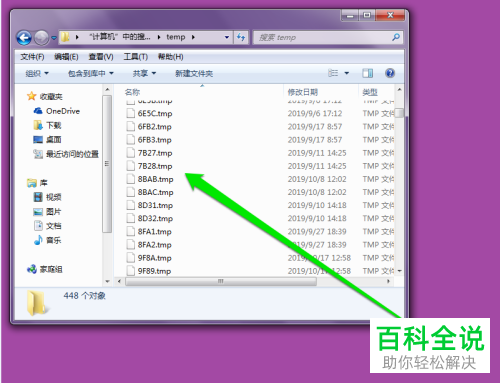Click file icon of 9F8A.tmp
The image size is (500, 383).
pos(130,258)
